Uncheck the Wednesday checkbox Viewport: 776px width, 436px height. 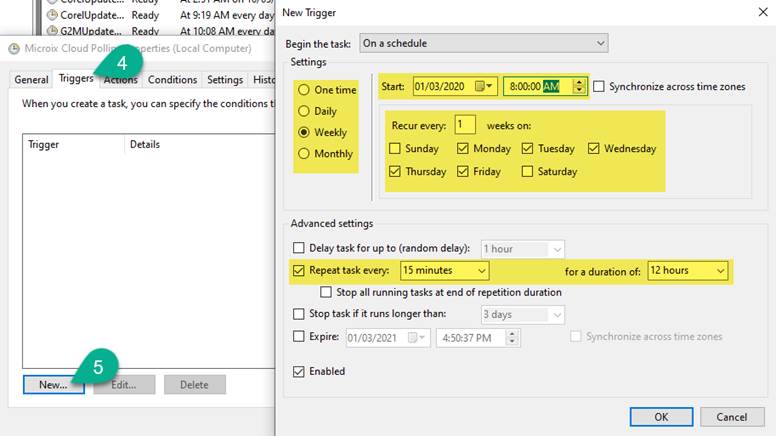(594, 148)
